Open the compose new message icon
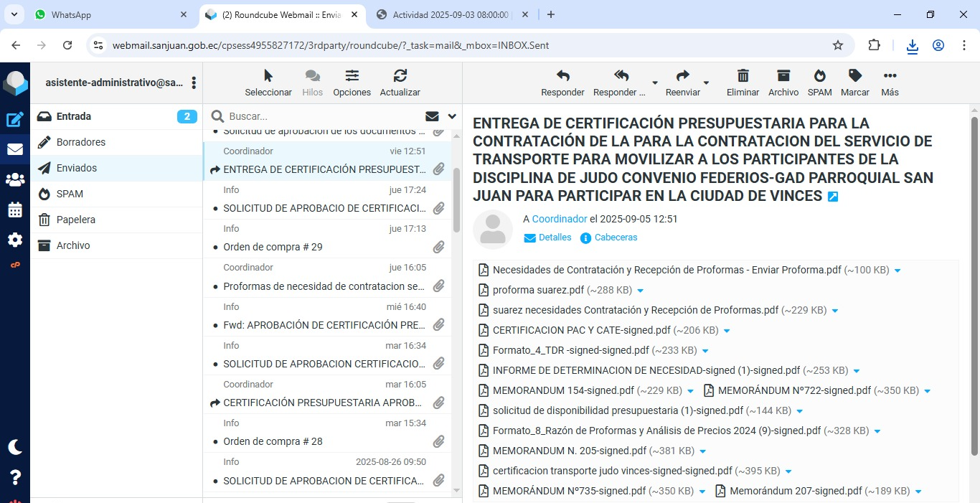 coord(15,120)
